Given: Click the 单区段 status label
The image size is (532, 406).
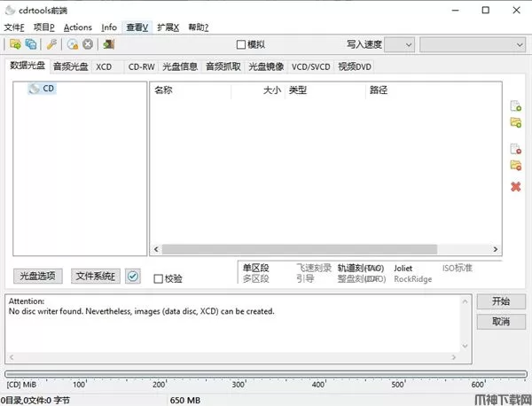Looking at the screenshot, I should tap(256, 268).
